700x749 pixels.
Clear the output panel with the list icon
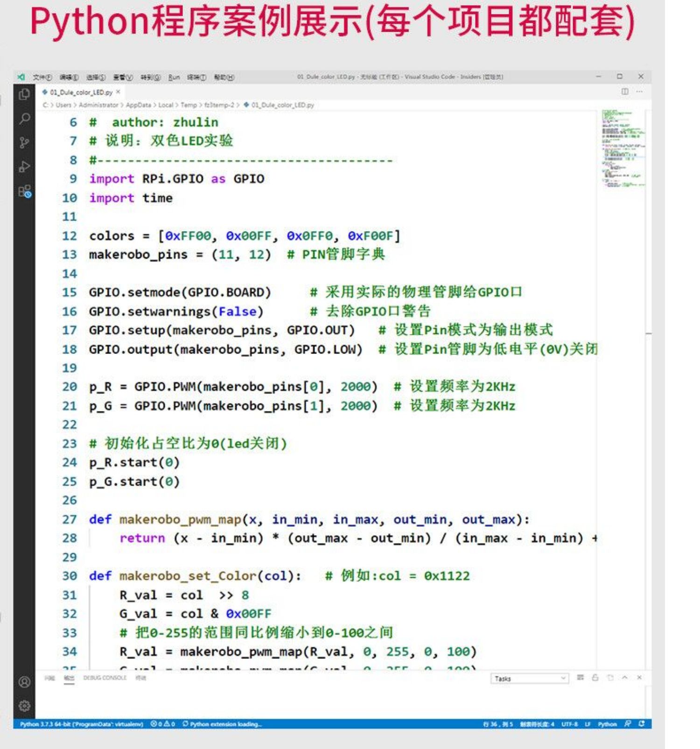point(580,678)
